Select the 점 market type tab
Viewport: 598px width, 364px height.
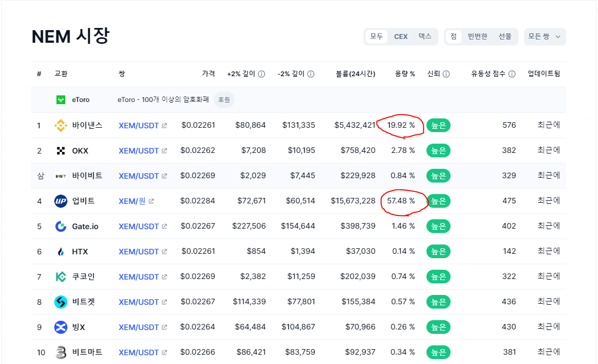(453, 37)
